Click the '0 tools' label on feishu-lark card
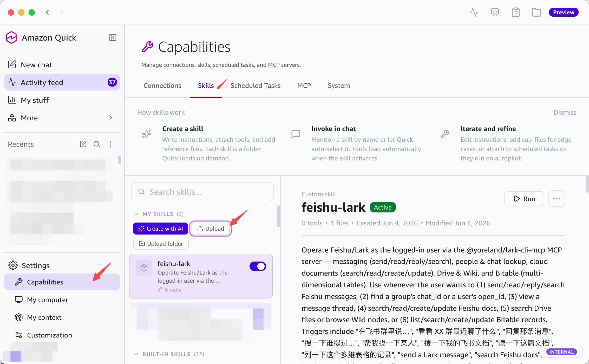The height and width of the screenshot is (364, 589). (173, 290)
